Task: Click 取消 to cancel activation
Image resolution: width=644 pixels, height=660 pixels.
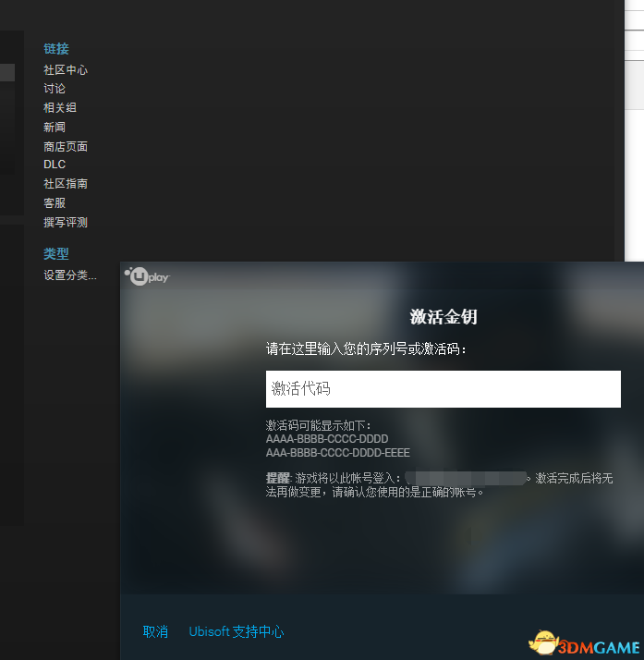Action: click(x=155, y=631)
